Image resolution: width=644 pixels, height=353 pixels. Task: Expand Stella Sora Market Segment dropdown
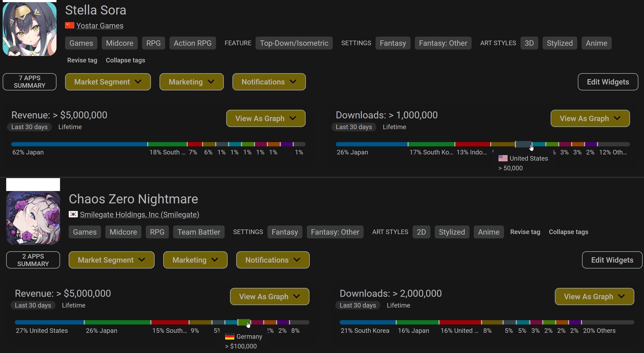point(108,82)
